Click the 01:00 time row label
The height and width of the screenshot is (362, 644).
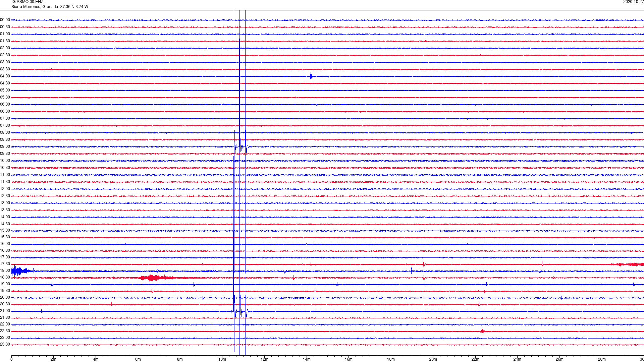point(5,34)
